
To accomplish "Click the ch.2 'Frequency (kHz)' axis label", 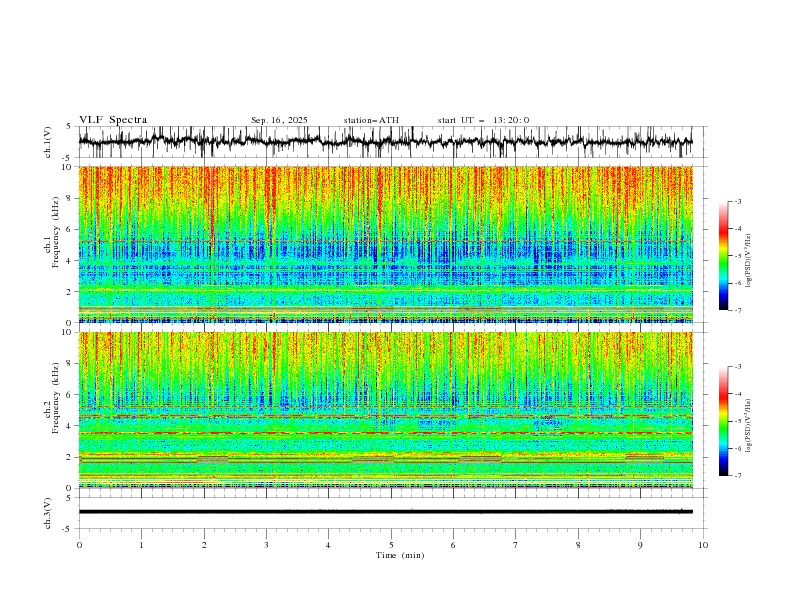I will click(x=56, y=397).
